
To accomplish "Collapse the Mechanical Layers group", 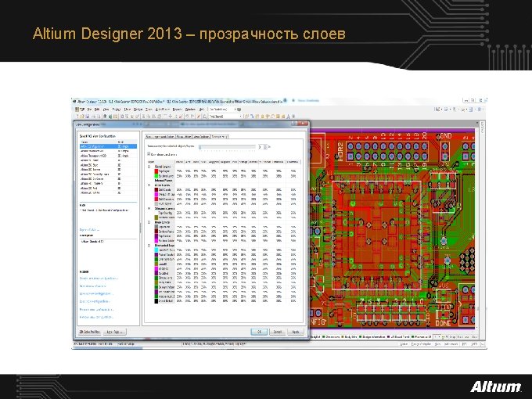I will 149,246.
